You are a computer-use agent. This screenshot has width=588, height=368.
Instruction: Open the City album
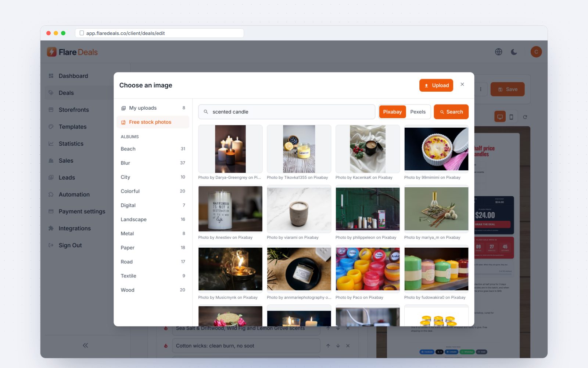(x=153, y=177)
